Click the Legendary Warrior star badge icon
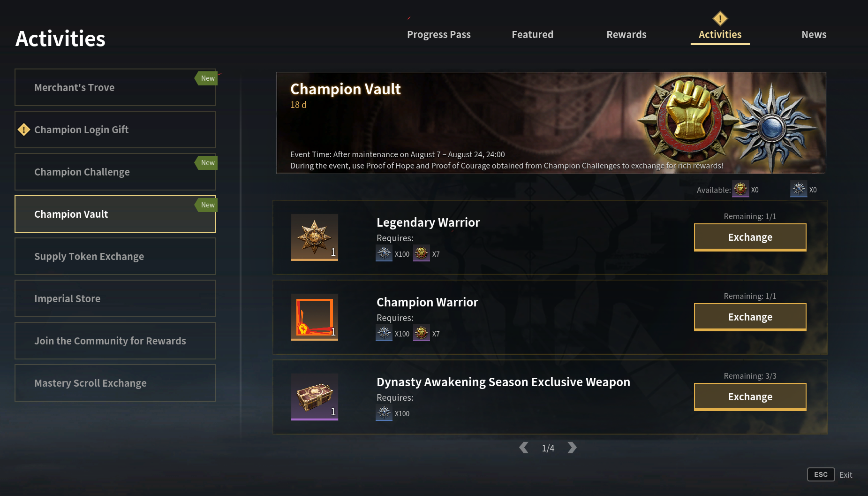868x496 pixels. [x=314, y=237]
